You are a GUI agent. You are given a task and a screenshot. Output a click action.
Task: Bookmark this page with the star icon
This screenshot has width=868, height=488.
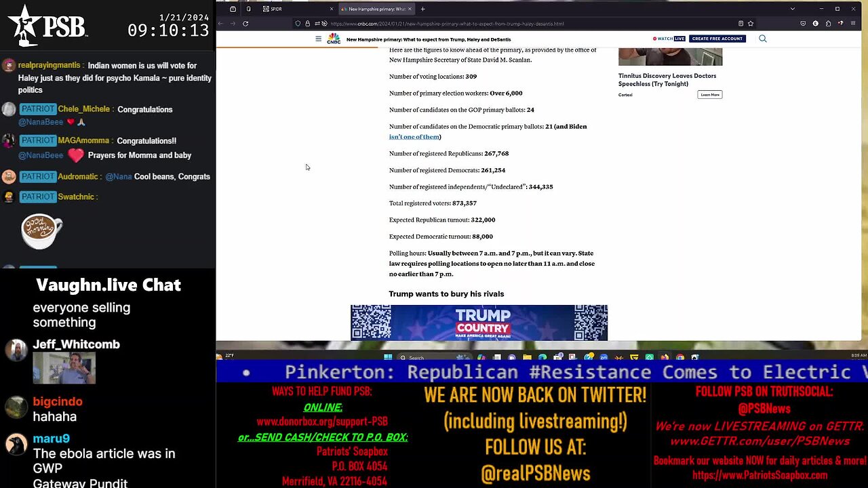coord(751,24)
